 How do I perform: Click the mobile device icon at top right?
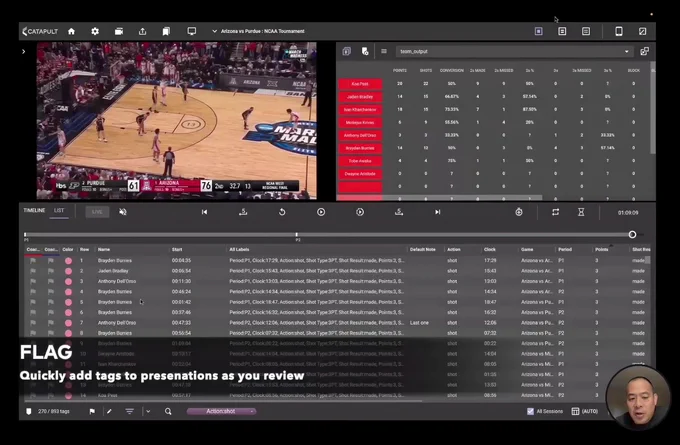tap(619, 31)
